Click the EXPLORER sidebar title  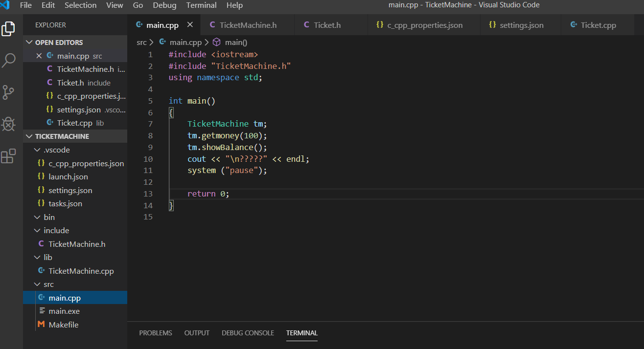(50, 25)
